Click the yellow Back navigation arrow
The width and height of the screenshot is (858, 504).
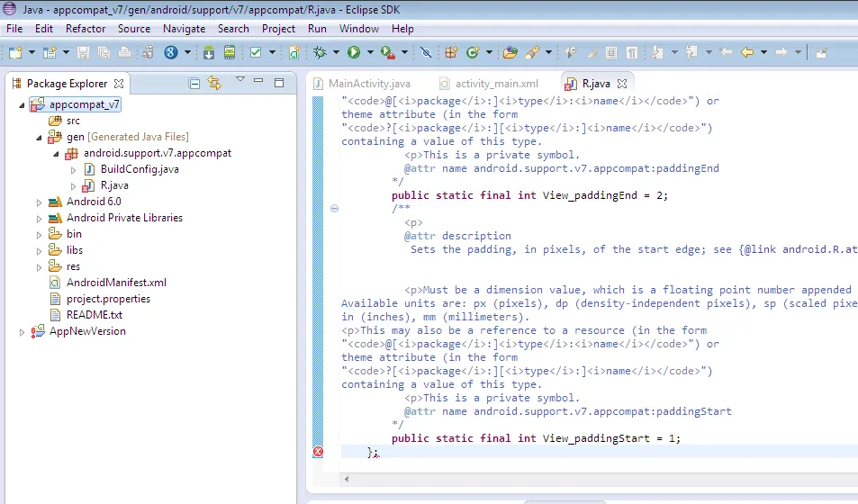pos(747,52)
